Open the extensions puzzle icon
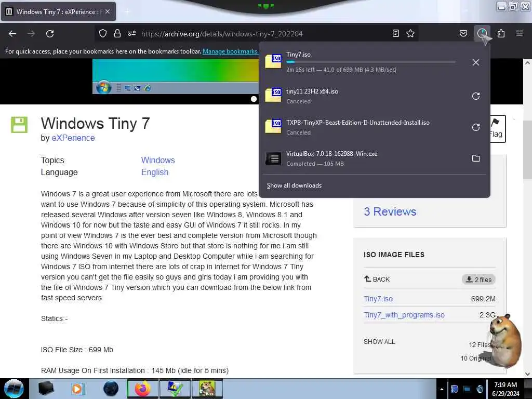Screen dimensions: 532x399 pyautogui.click(x=501, y=33)
